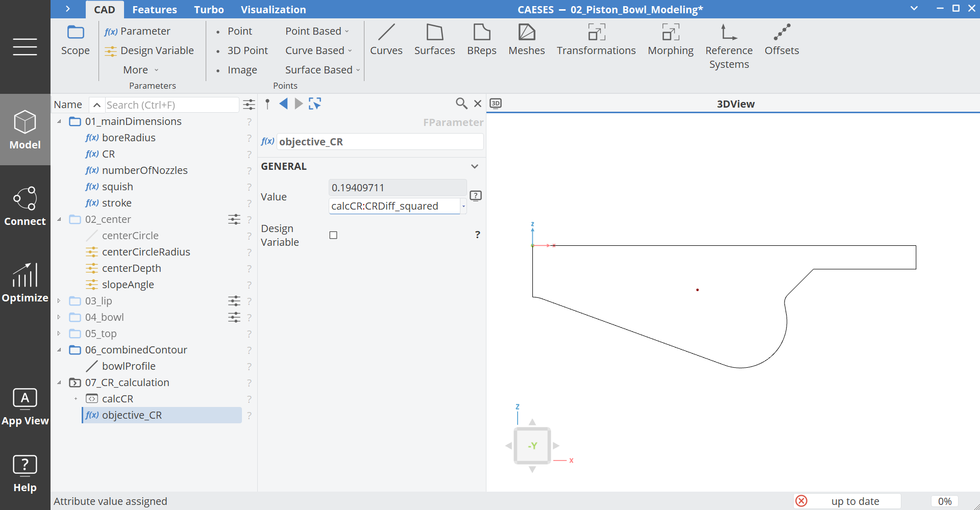This screenshot has height=510, width=980.
Task: Collapse the GENERAL section
Action: (475, 166)
